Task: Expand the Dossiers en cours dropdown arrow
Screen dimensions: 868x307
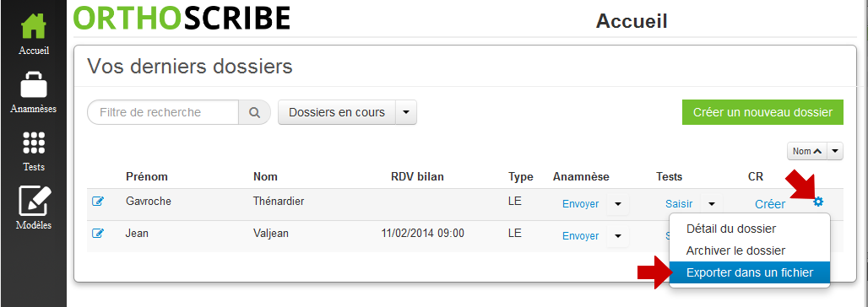Action: click(x=406, y=112)
